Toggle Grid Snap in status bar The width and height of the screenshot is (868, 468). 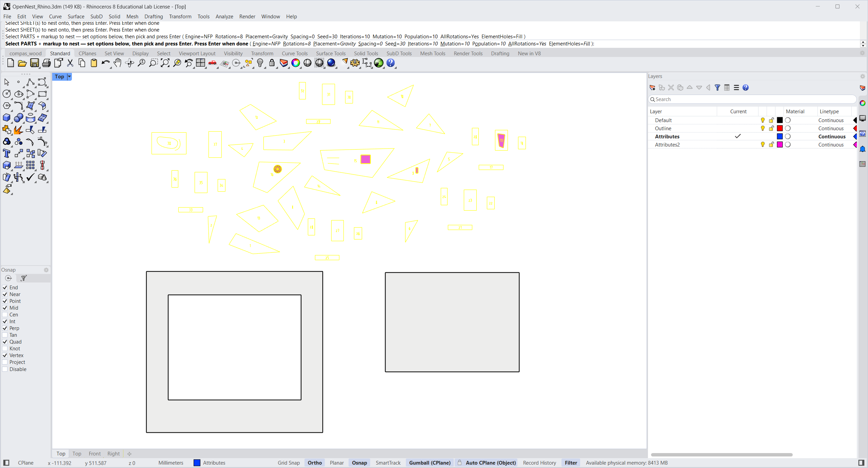289,463
